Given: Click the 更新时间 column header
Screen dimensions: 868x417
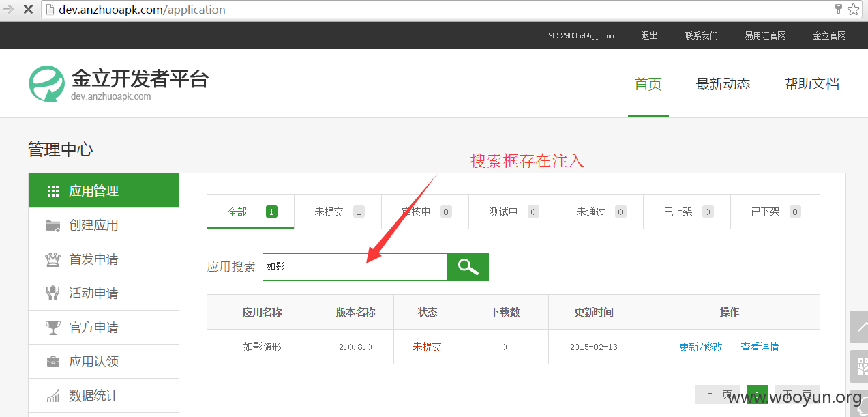Looking at the screenshot, I should pyautogui.click(x=594, y=312).
